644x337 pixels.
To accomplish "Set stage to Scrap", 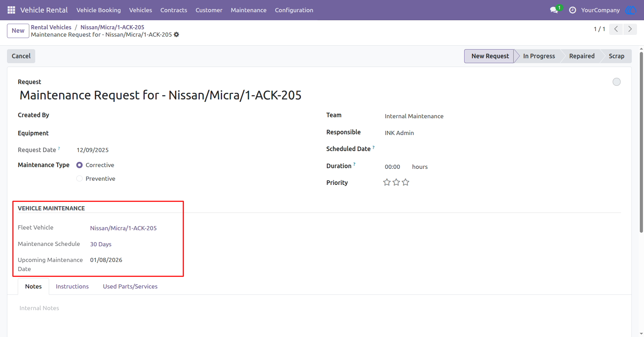I will (x=616, y=56).
